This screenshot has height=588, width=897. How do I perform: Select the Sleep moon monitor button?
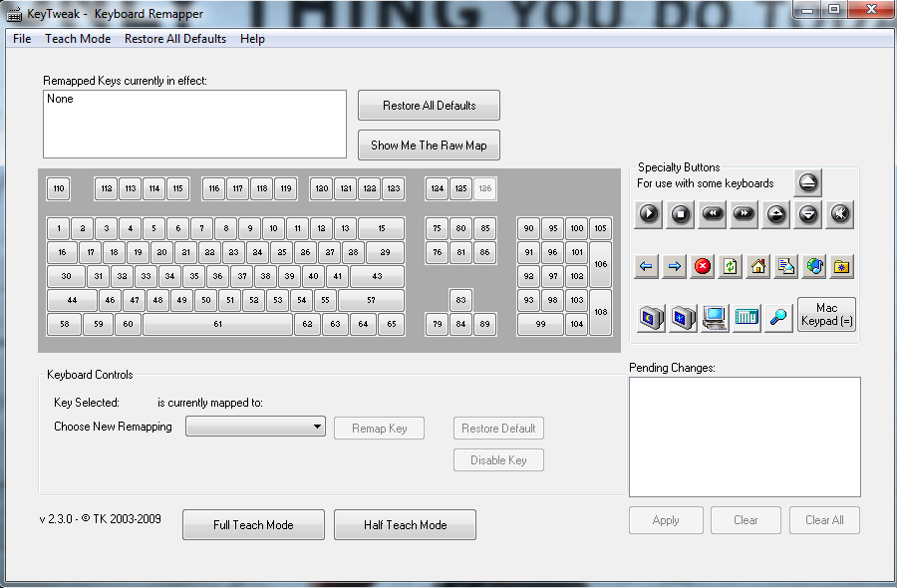tap(651, 318)
